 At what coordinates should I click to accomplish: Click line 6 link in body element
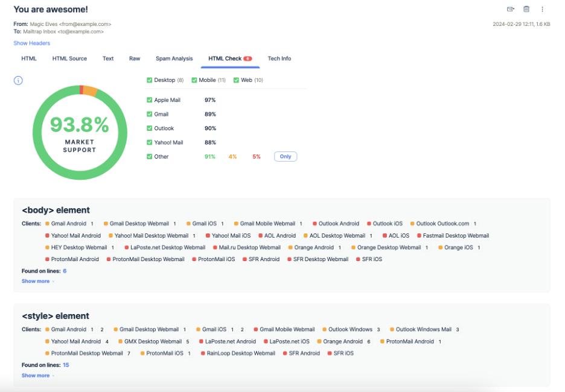[65, 271]
